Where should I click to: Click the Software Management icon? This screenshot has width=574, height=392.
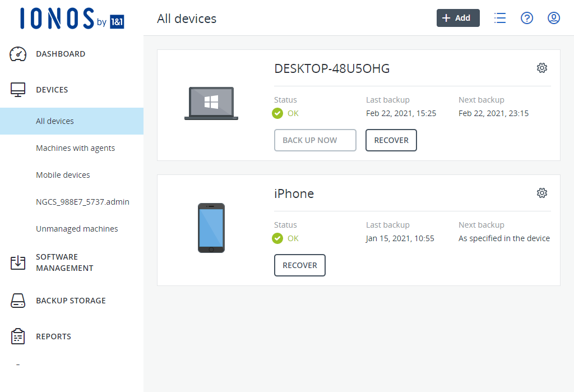18,262
